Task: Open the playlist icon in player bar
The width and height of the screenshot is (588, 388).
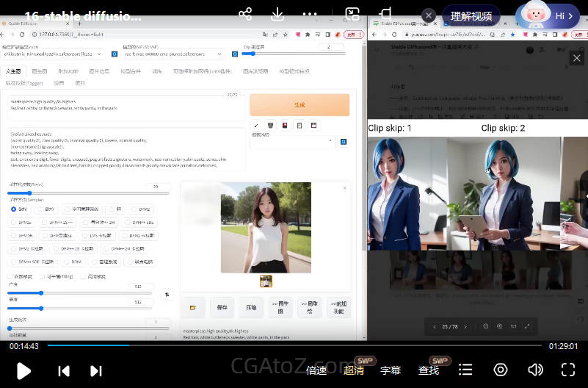Action: [465, 370]
